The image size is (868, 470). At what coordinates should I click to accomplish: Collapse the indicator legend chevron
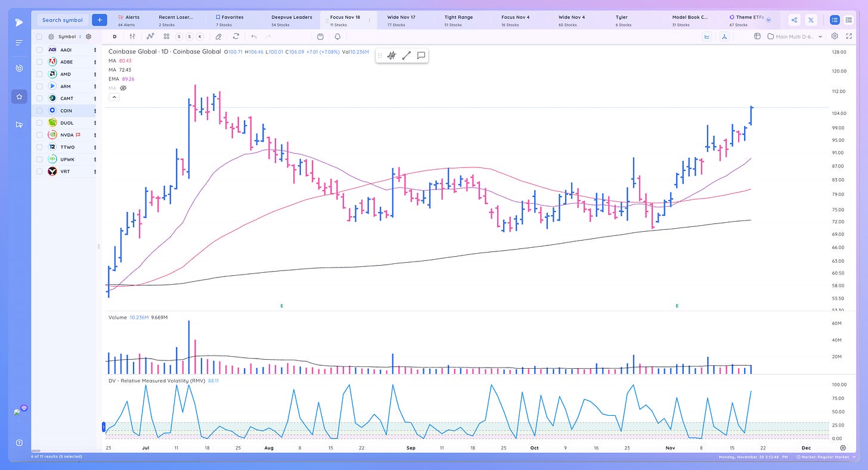click(x=114, y=97)
